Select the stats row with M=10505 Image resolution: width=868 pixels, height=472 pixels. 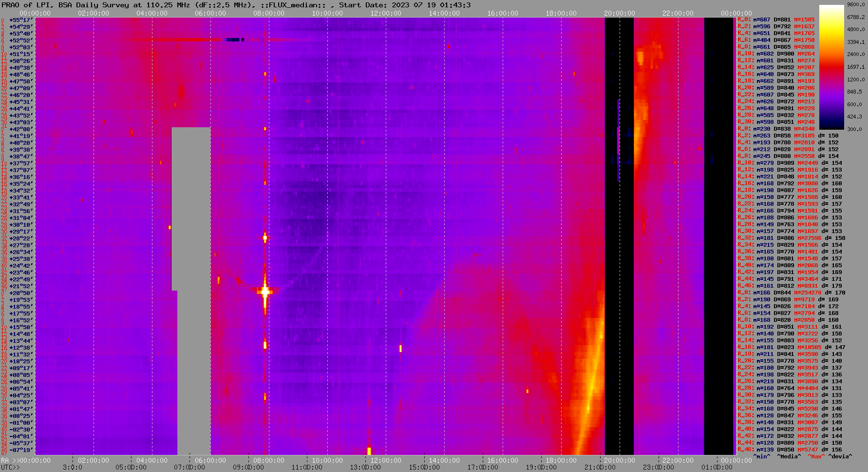(x=792, y=347)
